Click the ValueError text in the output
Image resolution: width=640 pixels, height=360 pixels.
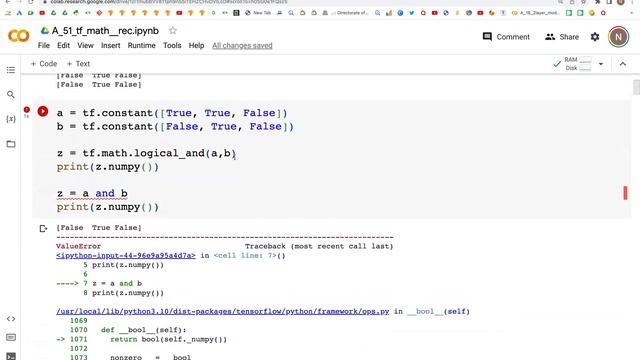78,247
